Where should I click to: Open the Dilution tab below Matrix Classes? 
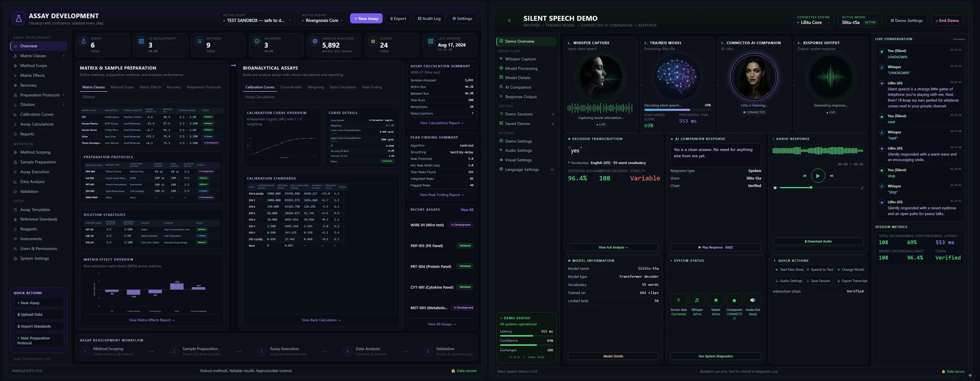pos(89,97)
